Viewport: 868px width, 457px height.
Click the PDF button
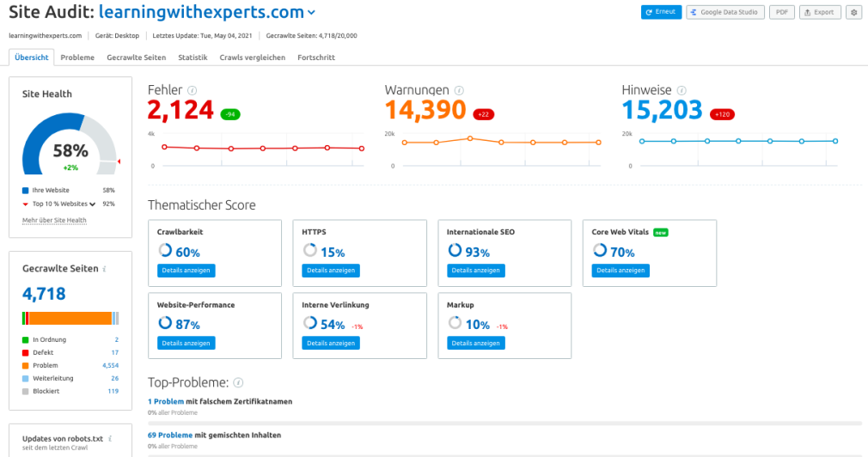tap(782, 12)
